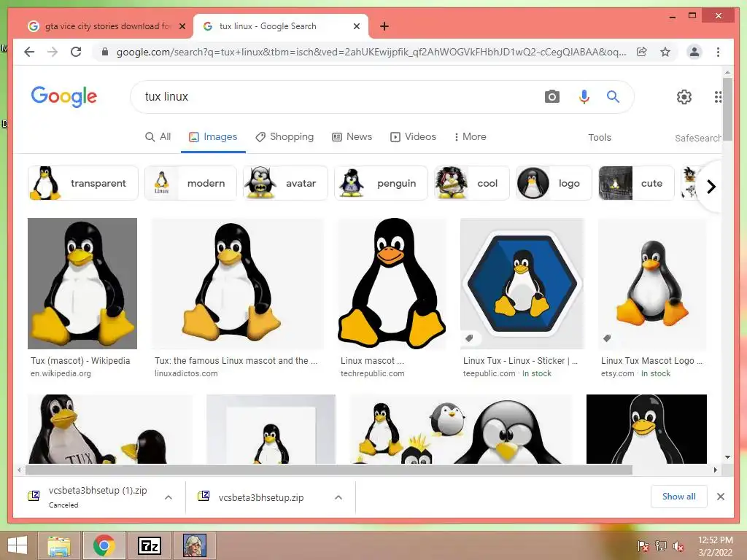Viewport: 747px width, 560px height.
Task: Reload the current page
Action: (x=76, y=52)
